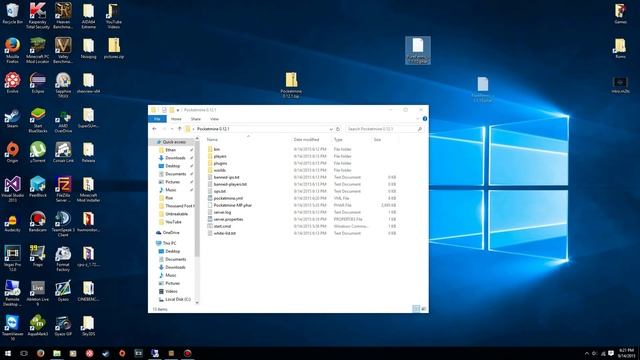Image resolution: width=640 pixels, height=360 pixels.
Task: Select the TeamViewer desktop shortcut
Action: [x=12, y=327]
